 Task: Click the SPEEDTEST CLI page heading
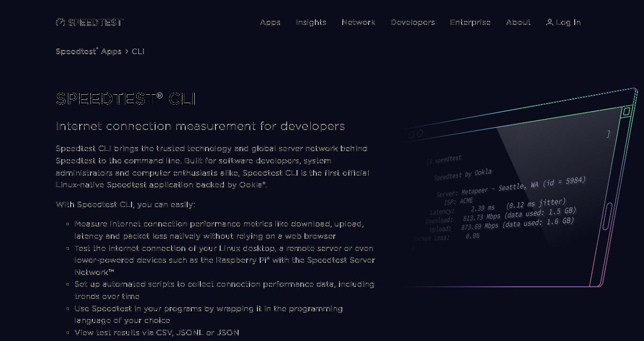(125, 99)
